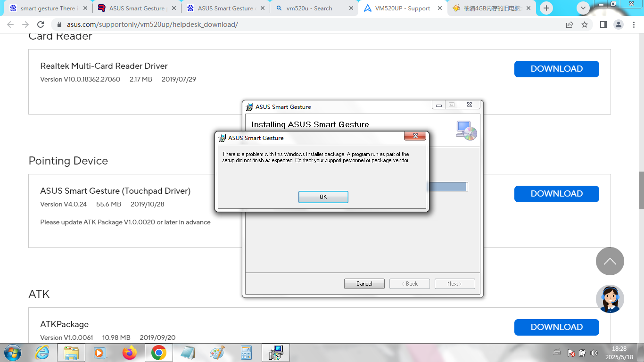The width and height of the screenshot is (644, 362).
Task: Reload the ASUS support page
Action: coord(41,25)
